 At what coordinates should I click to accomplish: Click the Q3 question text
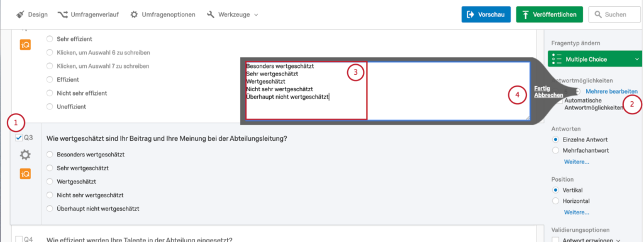[167, 139]
